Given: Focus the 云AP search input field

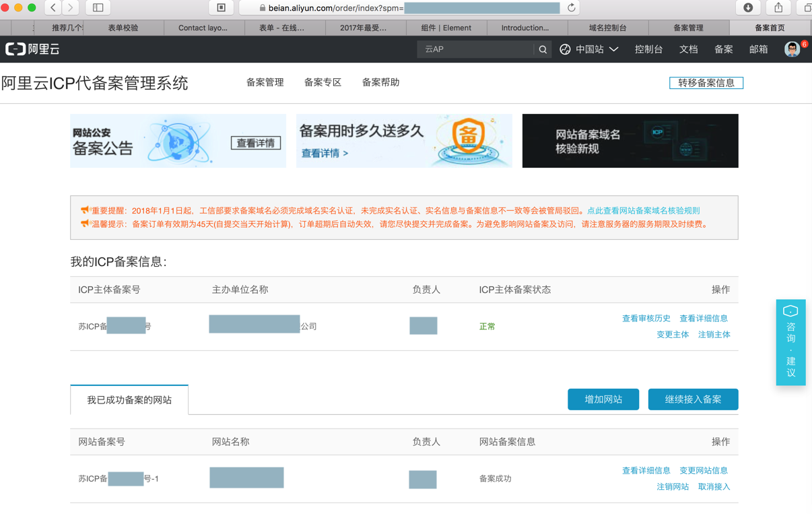Looking at the screenshot, I should click(x=476, y=49).
